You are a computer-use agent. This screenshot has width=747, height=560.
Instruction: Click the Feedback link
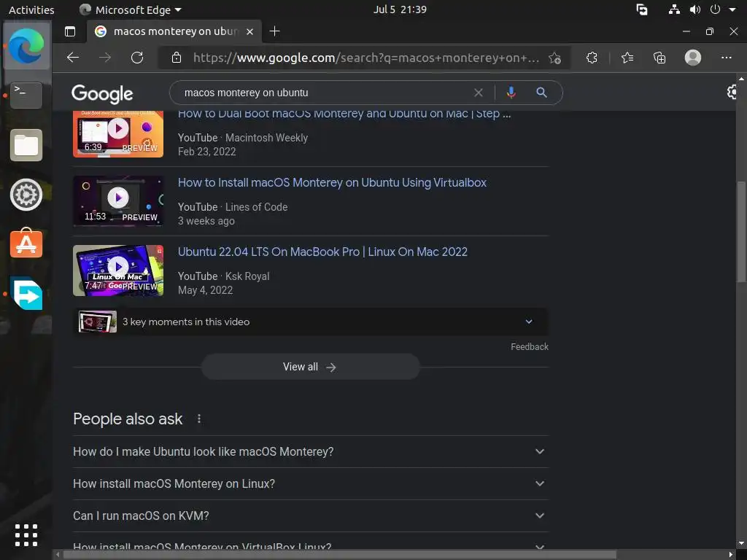[530, 347]
